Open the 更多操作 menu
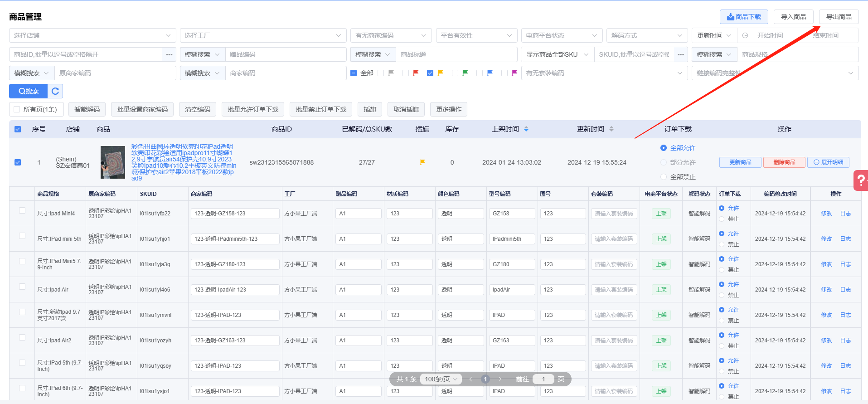The image size is (868, 404). coord(449,109)
